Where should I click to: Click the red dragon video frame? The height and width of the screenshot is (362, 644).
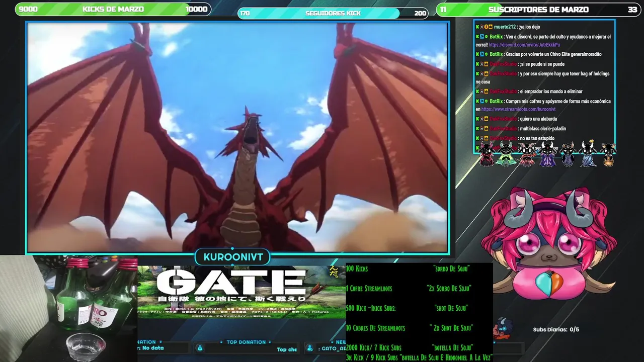[237, 137]
